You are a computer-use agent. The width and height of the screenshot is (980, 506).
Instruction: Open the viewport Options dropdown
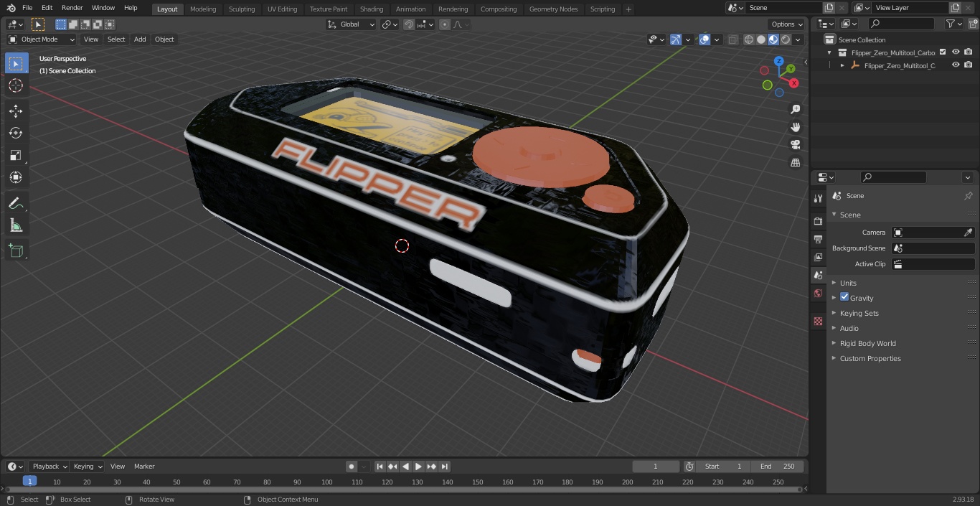pos(787,24)
